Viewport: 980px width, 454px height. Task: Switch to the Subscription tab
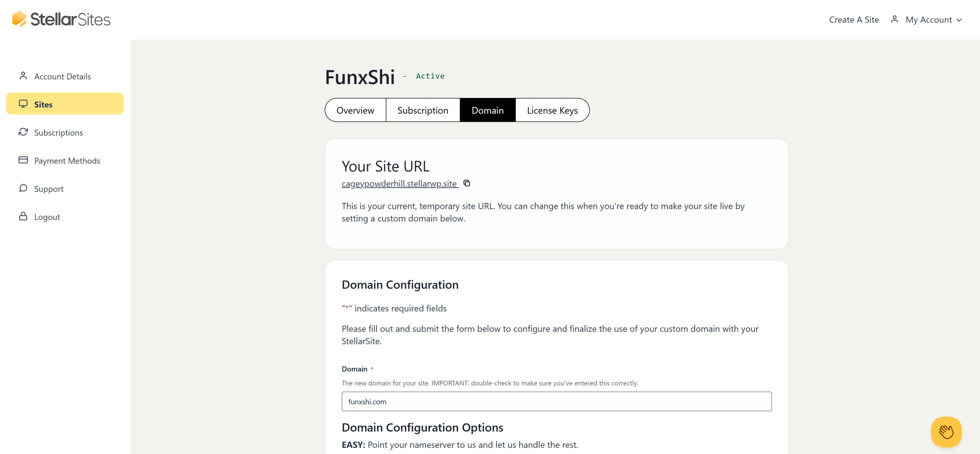(423, 110)
